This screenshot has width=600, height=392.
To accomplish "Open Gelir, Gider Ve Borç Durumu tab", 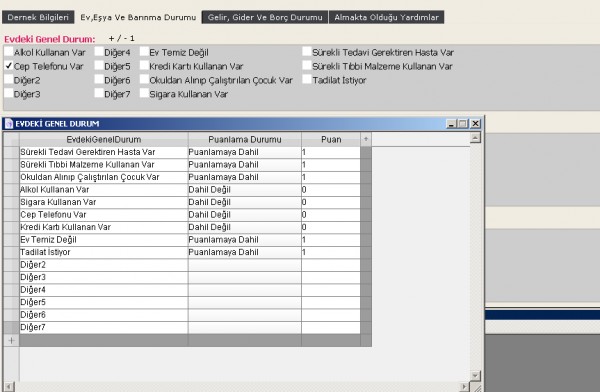I will 265,17.
